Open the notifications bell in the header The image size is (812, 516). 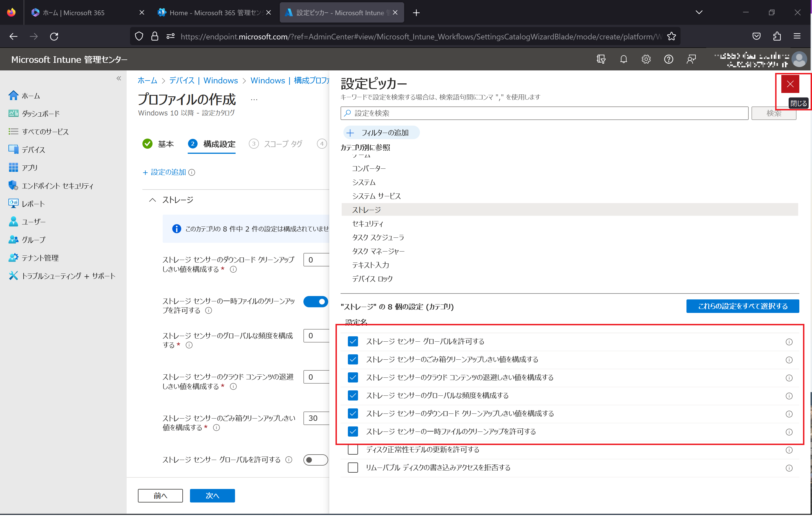[623, 59]
